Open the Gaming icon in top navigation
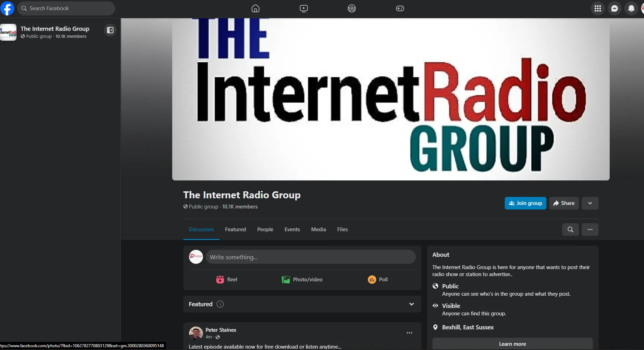 pyautogui.click(x=399, y=8)
